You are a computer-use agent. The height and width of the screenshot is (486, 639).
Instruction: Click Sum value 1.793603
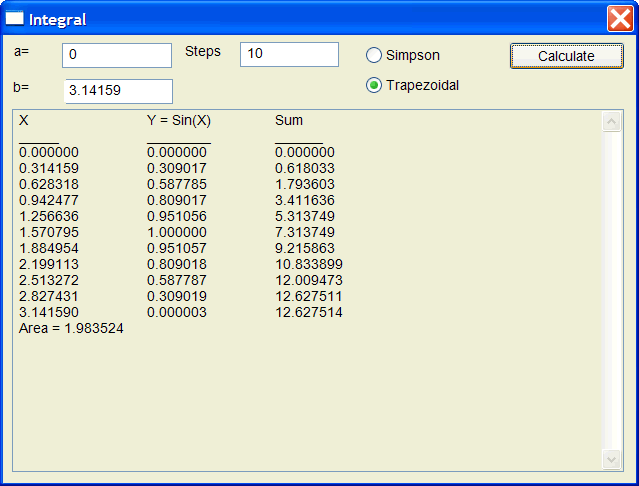coord(305,184)
